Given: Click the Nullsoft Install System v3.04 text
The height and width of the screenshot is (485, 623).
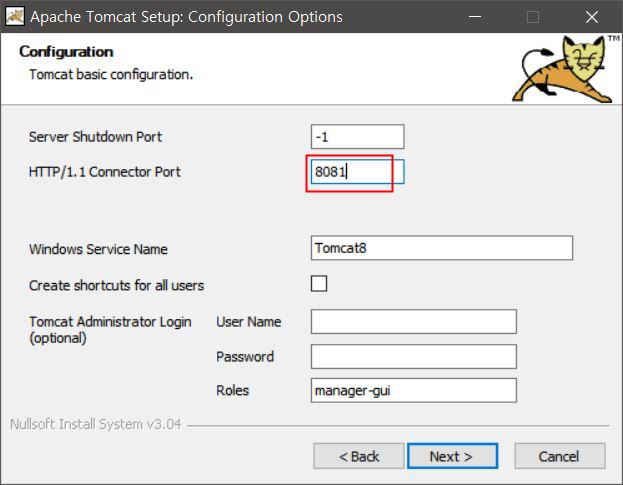Looking at the screenshot, I should 95,424.
